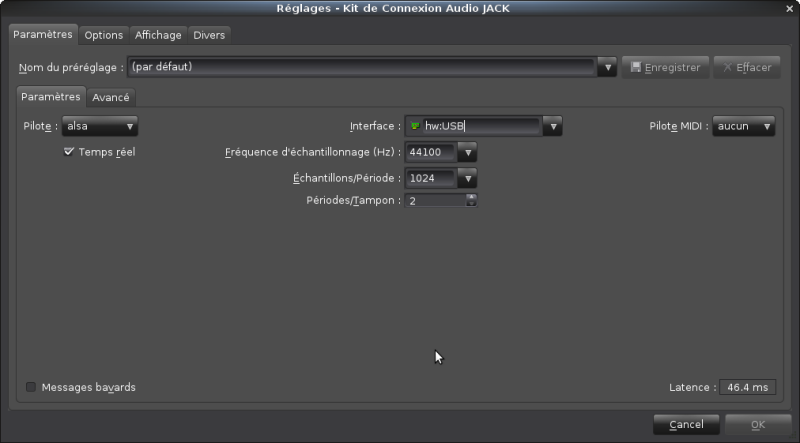Click the sample rate field 44100
The width and height of the screenshot is (800, 443).
(431, 152)
